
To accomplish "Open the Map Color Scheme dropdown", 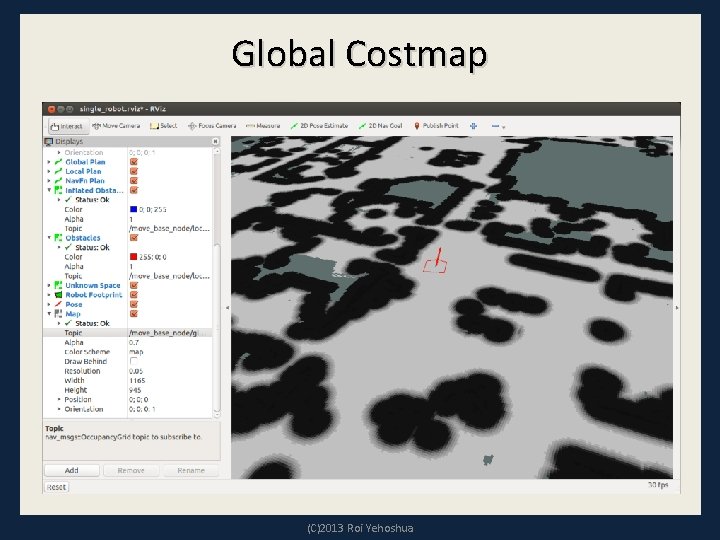I will click(x=169, y=352).
